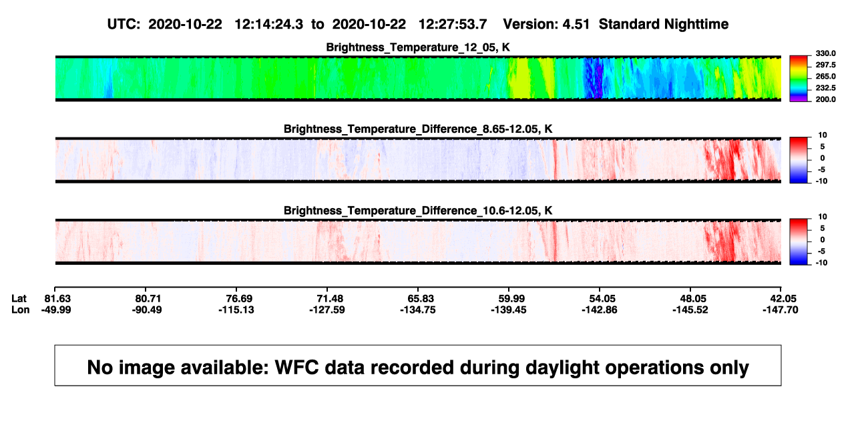Click the start time 12:14:24.3
The image size is (868, 445).
(x=268, y=24)
